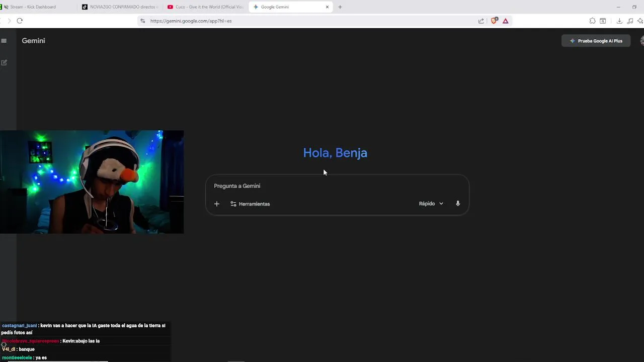Open a new browser tab
The width and height of the screenshot is (644, 362).
click(x=340, y=7)
